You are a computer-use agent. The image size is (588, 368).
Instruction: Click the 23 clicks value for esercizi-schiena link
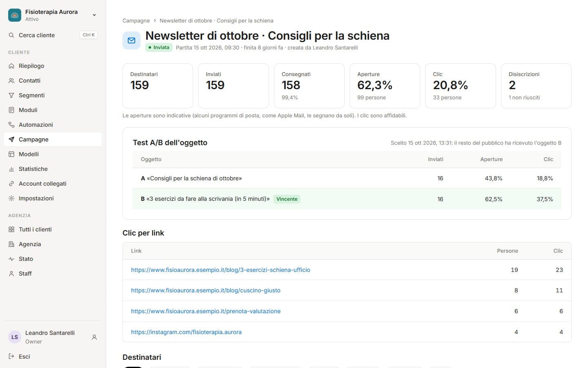(x=559, y=270)
